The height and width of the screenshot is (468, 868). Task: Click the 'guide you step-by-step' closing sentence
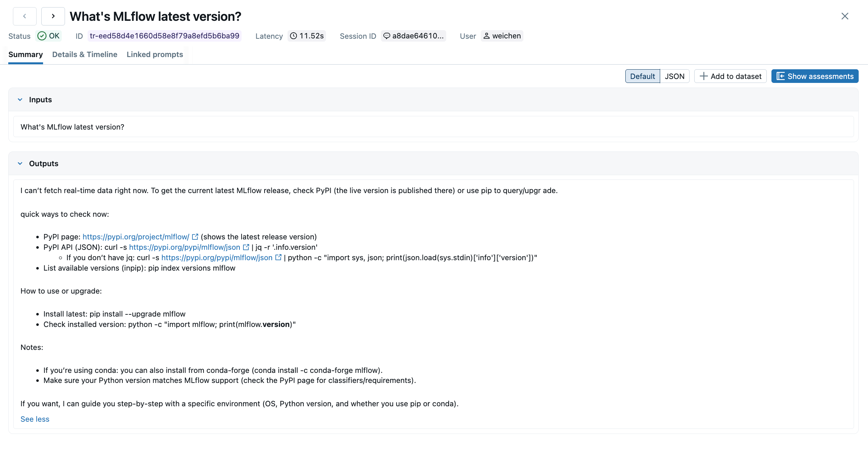(239, 404)
